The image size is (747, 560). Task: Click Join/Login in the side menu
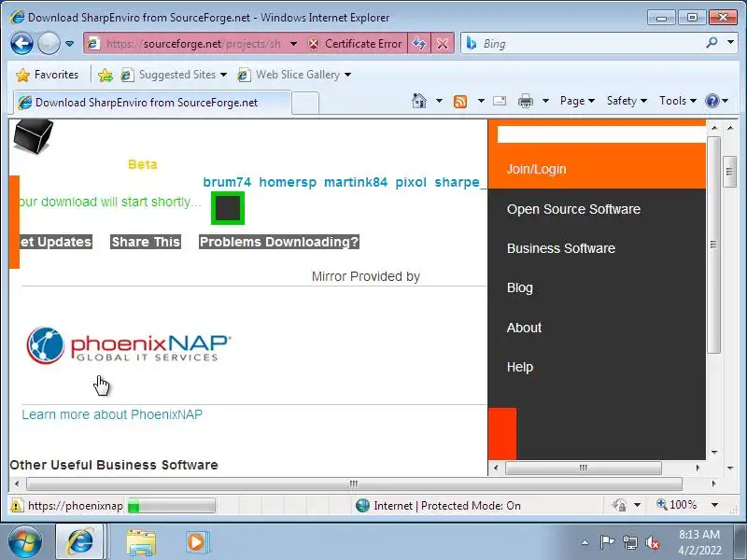[536, 170]
